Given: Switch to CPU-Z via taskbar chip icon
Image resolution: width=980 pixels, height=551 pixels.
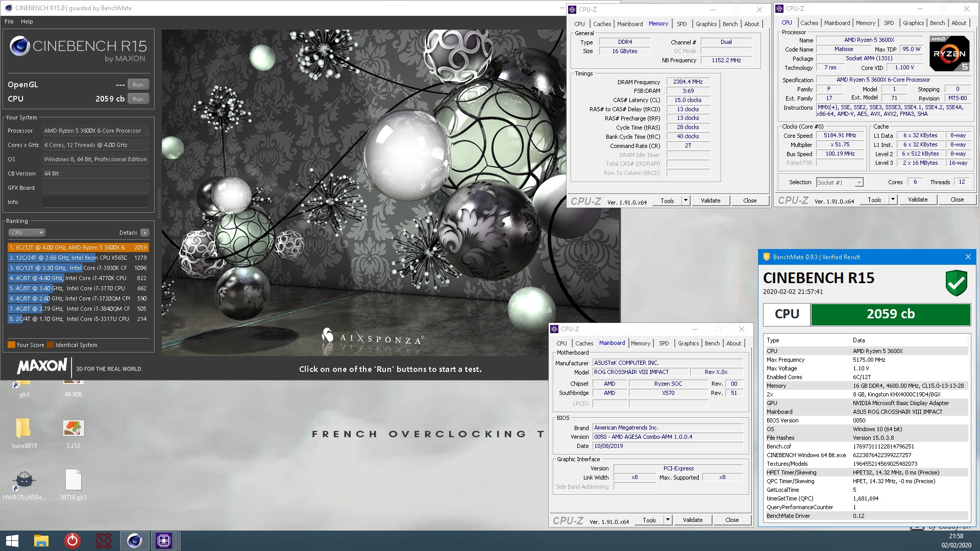Looking at the screenshot, I should 164,541.
